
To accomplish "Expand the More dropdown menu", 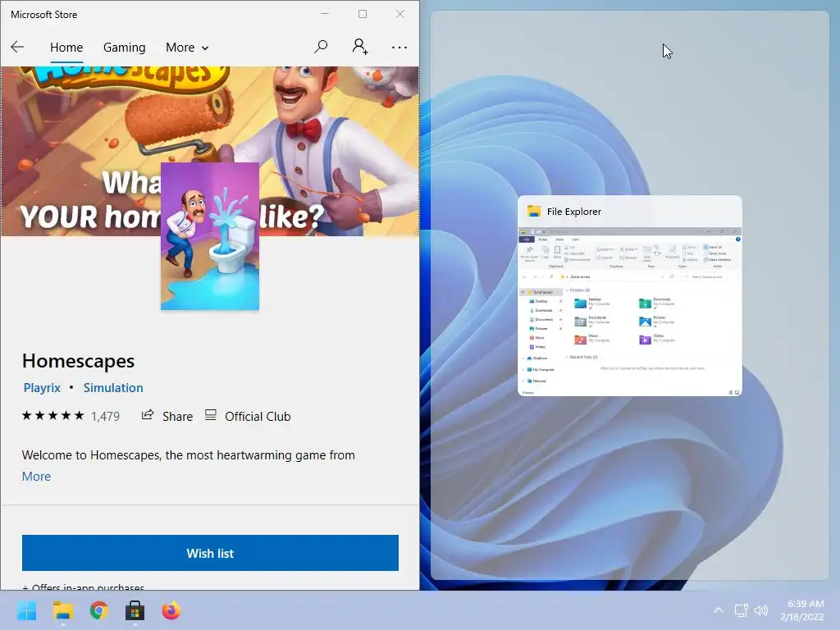I will [187, 47].
